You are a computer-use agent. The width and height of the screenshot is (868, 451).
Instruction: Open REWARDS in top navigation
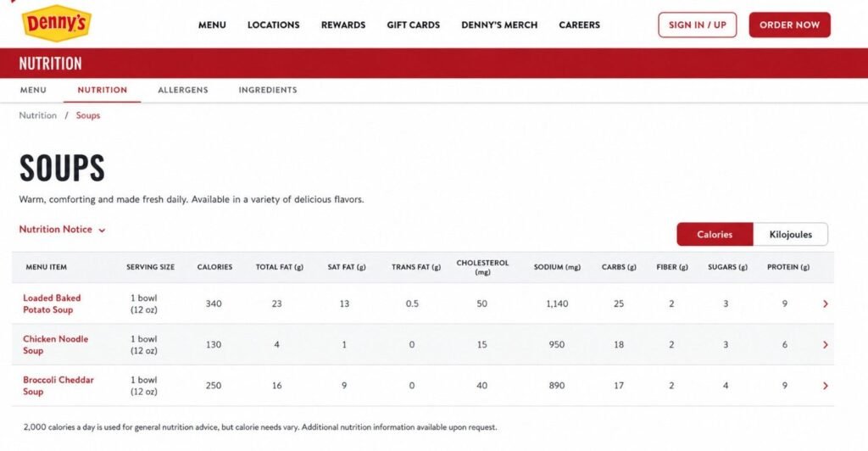point(343,25)
